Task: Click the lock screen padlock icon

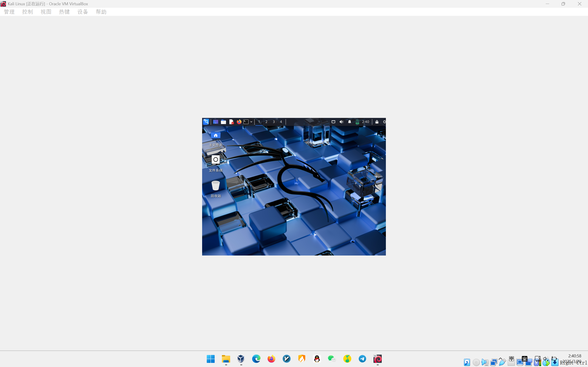Action: click(377, 122)
